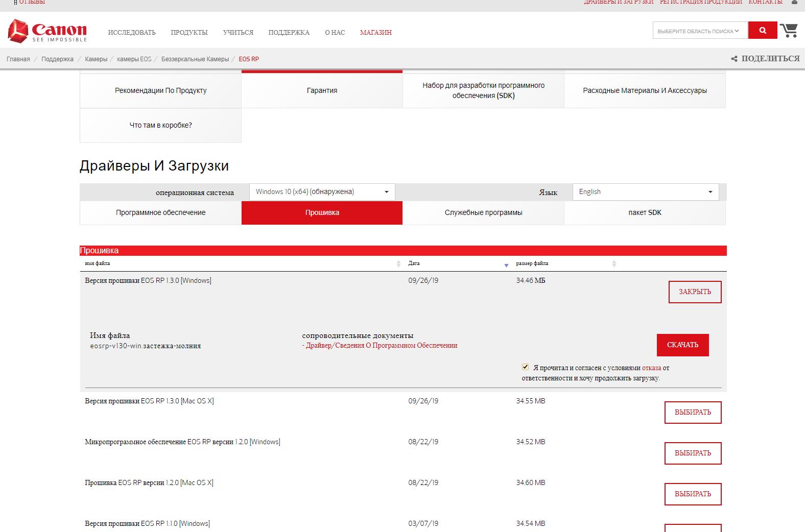
Task: Click the file name eosrp-v130-win
Action: 146,346
